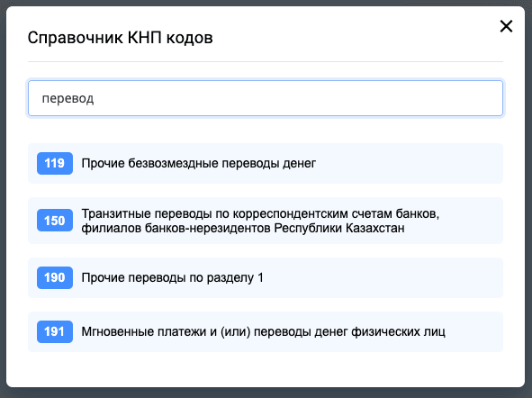Select the blue 150 code badge
Image resolution: width=532 pixels, height=398 pixels.
click(55, 221)
